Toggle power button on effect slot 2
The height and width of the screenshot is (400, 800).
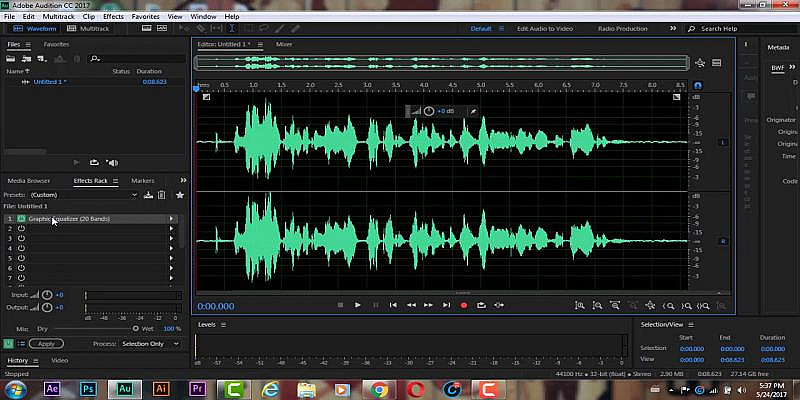pos(21,229)
